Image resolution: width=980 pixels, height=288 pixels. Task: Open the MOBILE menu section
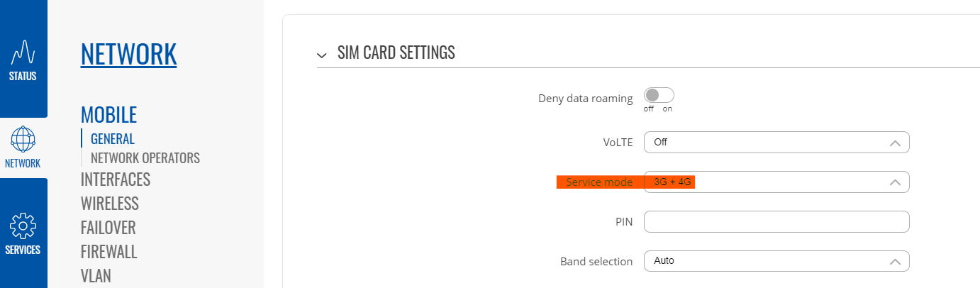[x=108, y=114]
